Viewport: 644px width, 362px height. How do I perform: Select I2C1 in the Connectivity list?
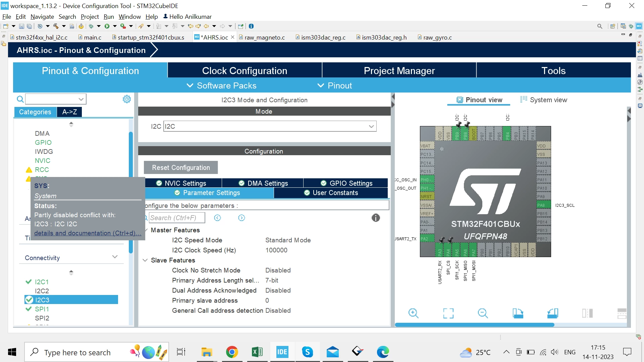42,282
